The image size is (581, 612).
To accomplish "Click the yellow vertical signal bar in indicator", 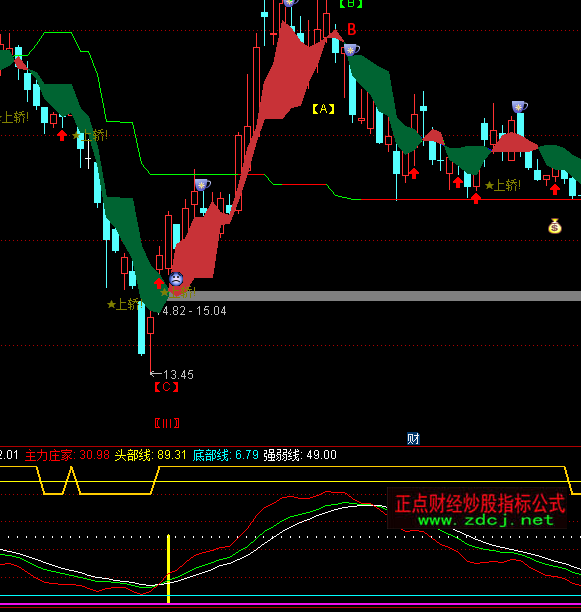I will pyautogui.click(x=169, y=569).
